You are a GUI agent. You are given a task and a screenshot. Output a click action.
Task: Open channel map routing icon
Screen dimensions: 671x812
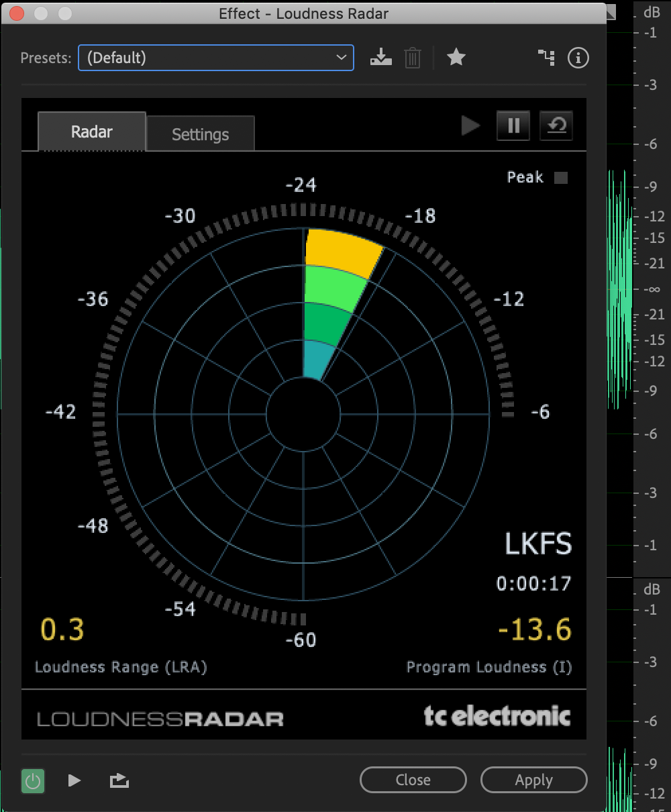click(546, 58)
